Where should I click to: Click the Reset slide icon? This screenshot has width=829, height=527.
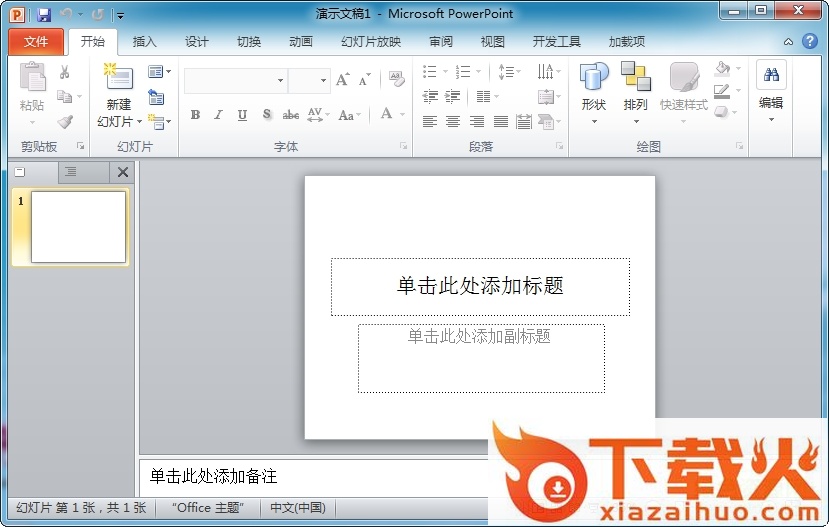coord(156,97)
